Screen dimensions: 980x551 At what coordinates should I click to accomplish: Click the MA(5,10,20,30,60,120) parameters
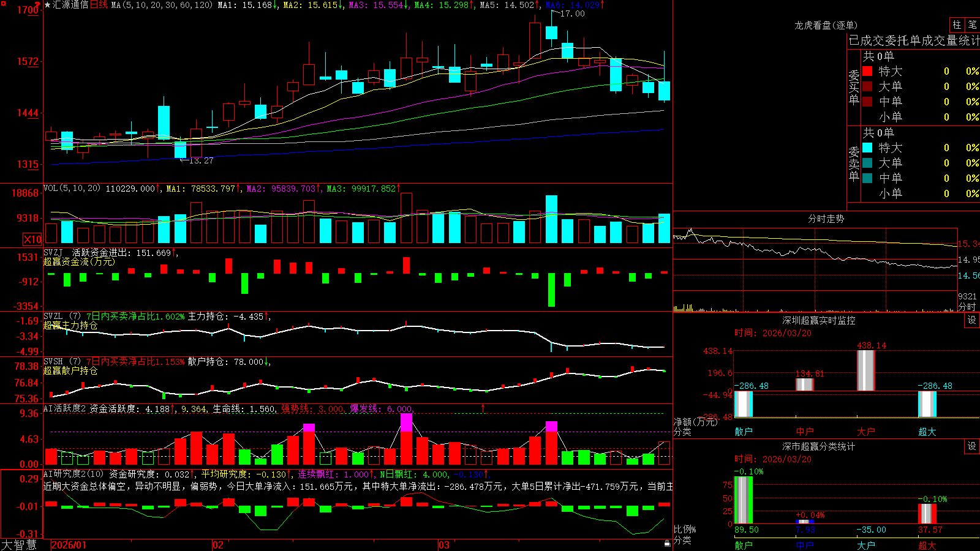click(x=162, y=5)
